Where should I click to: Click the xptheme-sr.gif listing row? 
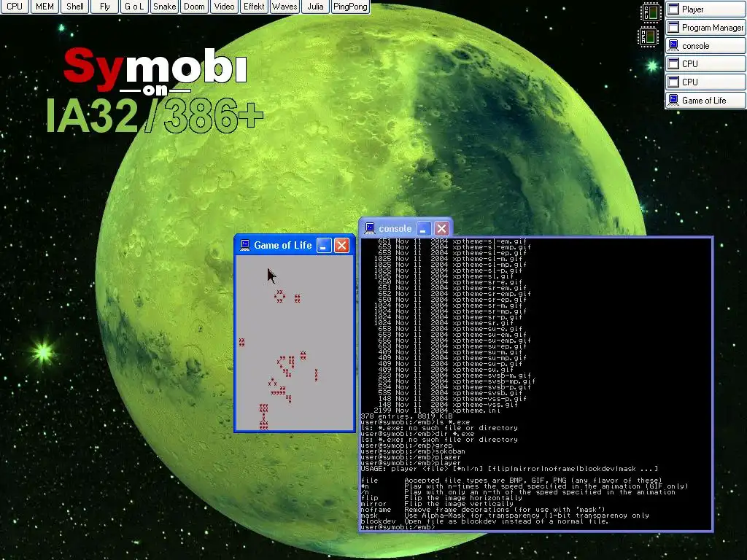point(444,323)
